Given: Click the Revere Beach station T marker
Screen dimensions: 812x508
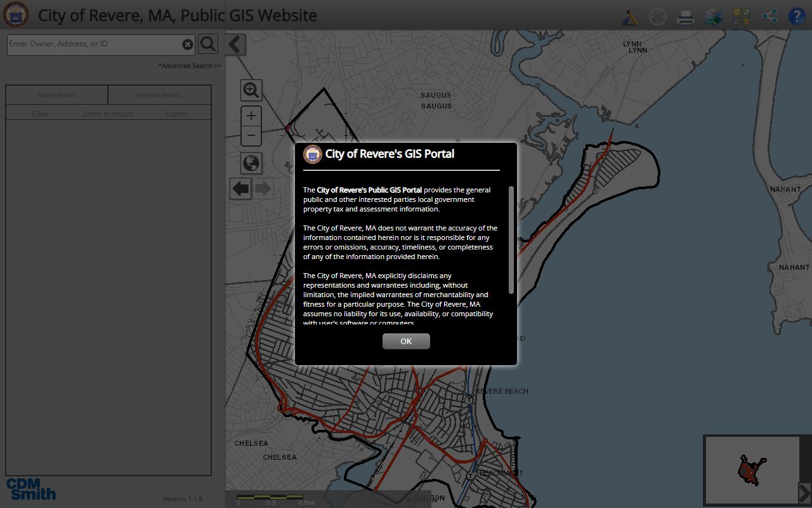Looking at the screenshot, I should (x=469, y=400).
